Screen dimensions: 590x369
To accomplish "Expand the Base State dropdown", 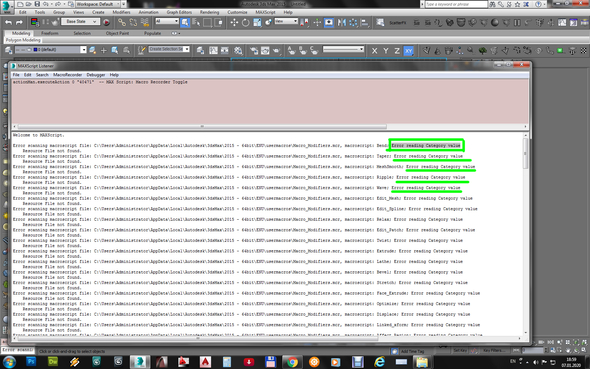I will point(81,22).
